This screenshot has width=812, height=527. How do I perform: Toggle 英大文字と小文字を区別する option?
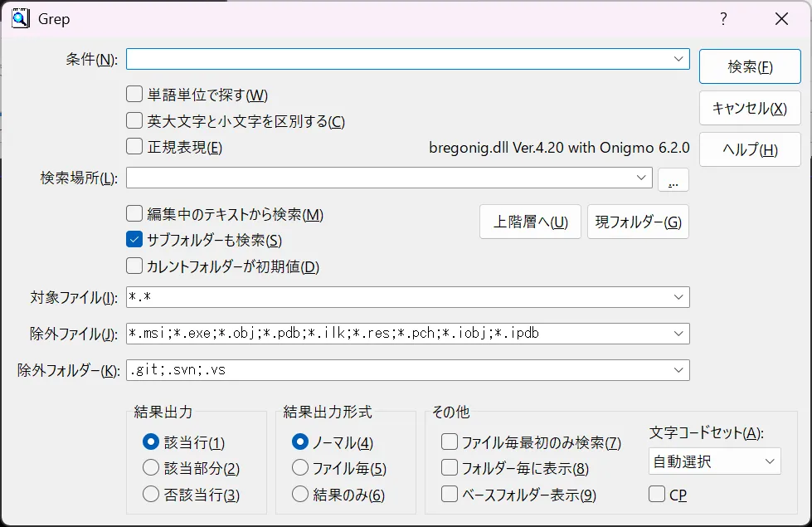click(134, 121)
